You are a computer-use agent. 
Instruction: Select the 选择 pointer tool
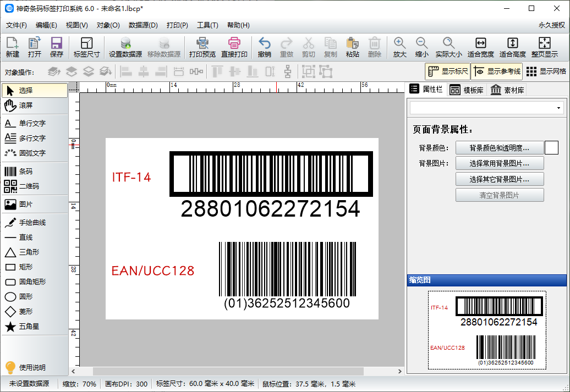click(x=35, y=91)
